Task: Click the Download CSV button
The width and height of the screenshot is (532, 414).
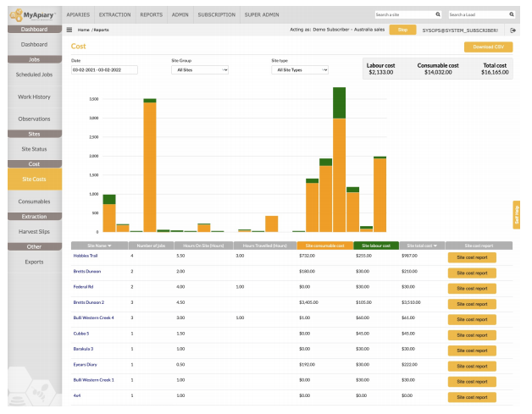Action: 487,47
